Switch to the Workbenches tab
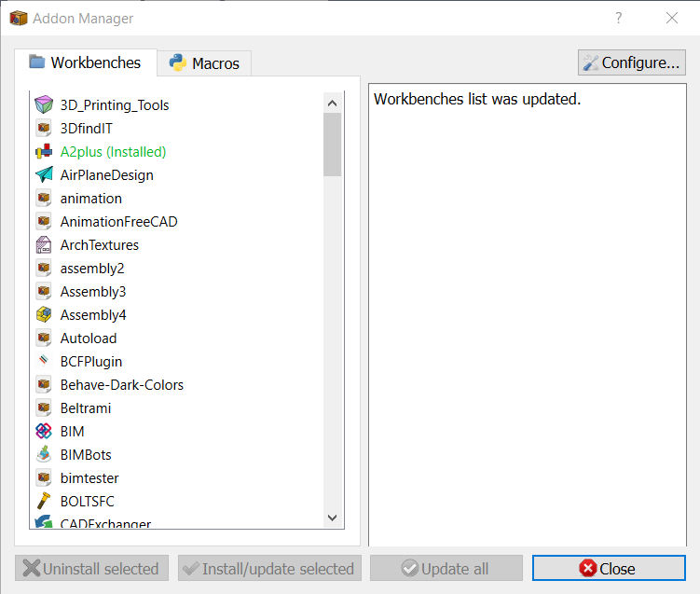Viewport: 700px width, 594px height. pos(86,62)
